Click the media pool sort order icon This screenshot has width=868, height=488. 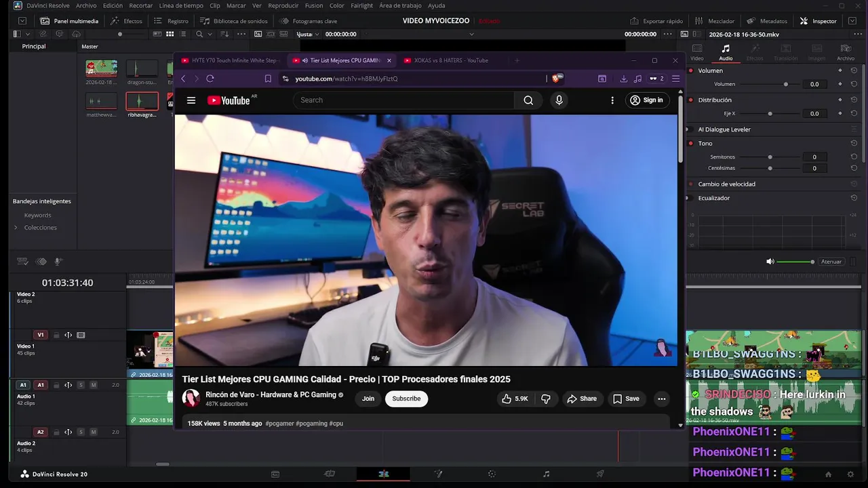tap(224, 34)
